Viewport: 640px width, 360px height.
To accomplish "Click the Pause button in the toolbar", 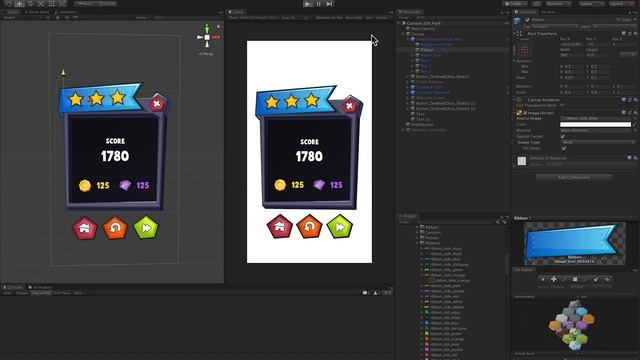I will (318, 4).
